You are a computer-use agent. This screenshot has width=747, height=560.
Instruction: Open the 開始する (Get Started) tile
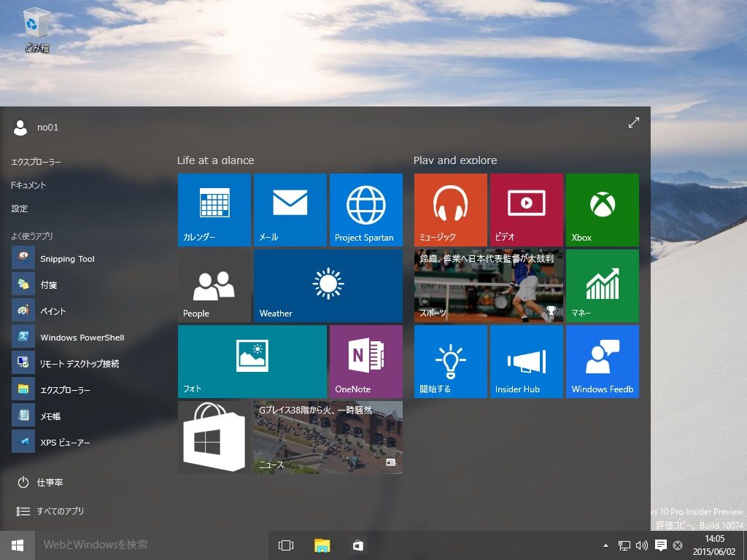(x=451, y=362)
